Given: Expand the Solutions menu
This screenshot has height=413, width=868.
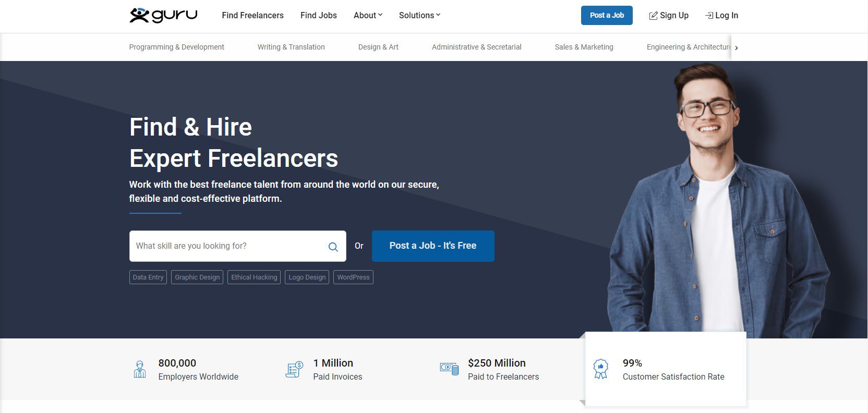Looking at the screenshot, I should click(x=420, y=15).
